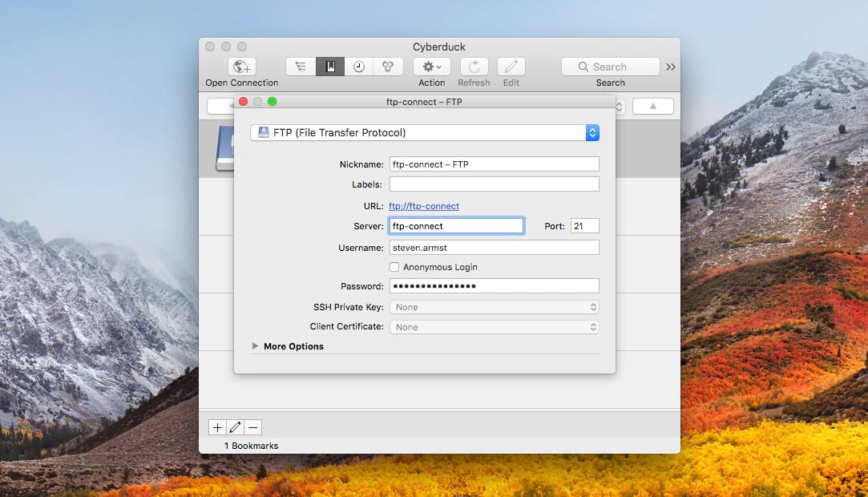
Task: Enable the Anonymous Login checkbox
Action: [394, 267]
